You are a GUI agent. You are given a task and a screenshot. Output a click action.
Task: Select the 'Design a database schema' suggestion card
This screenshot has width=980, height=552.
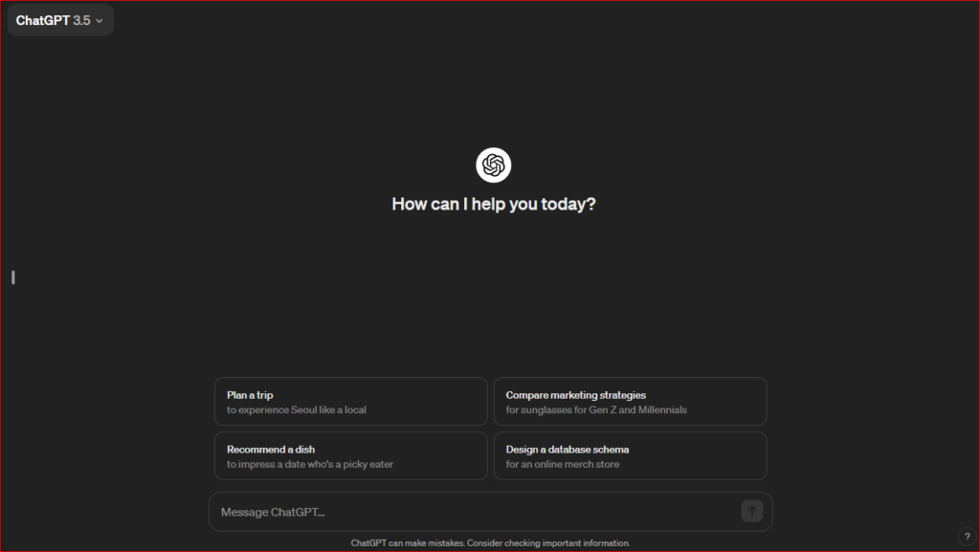click(630, 455)
